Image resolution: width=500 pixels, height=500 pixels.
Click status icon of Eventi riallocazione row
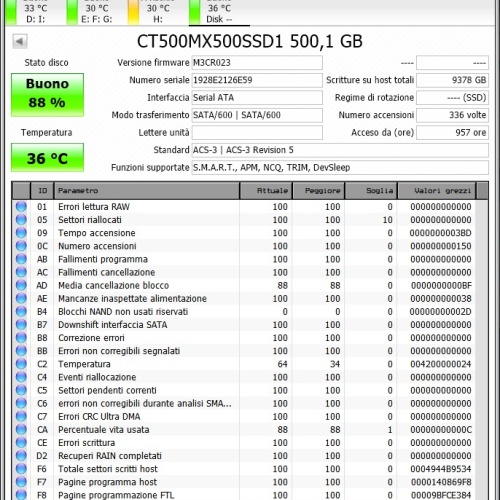21,377
